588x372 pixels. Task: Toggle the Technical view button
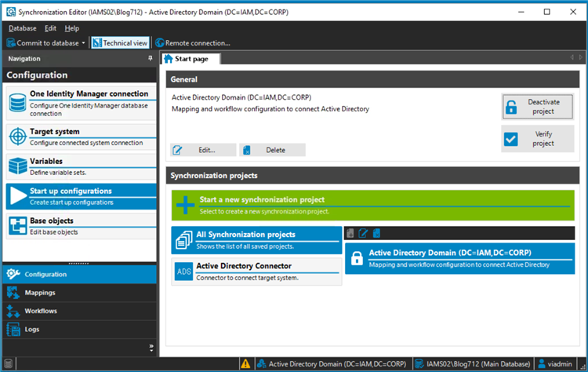tap(121, 43)
